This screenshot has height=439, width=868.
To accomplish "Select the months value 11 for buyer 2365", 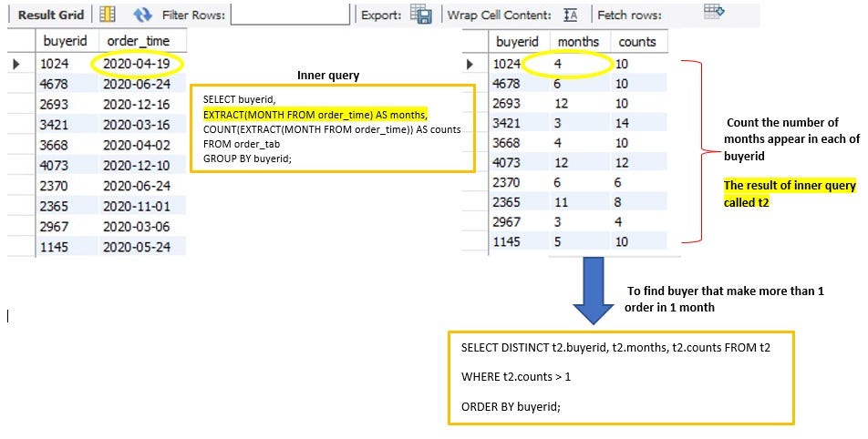I will [562, 202].
